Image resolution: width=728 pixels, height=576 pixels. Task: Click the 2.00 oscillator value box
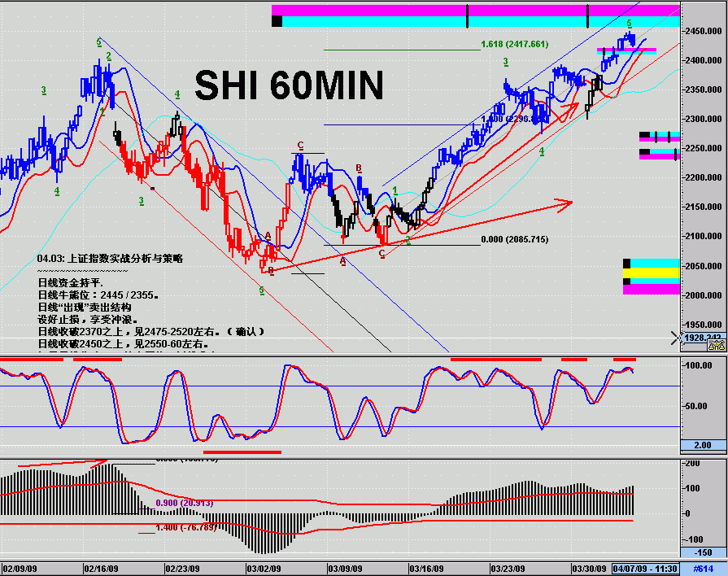(x=703, y=445)
